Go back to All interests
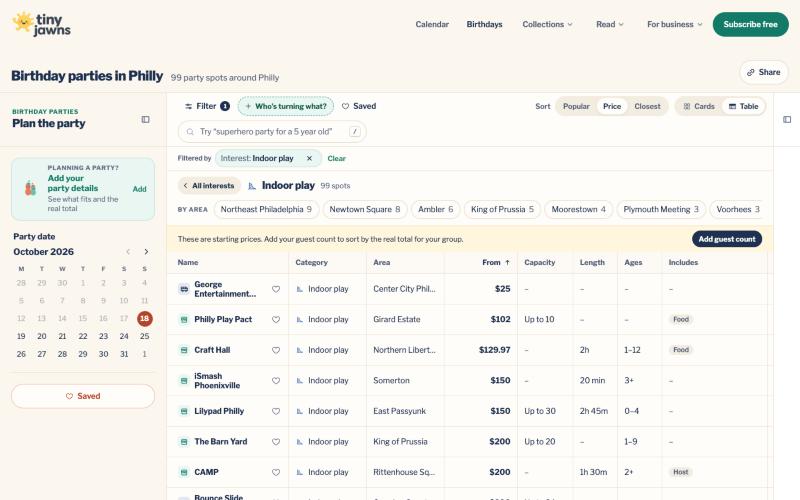 [x=209, y=186]
